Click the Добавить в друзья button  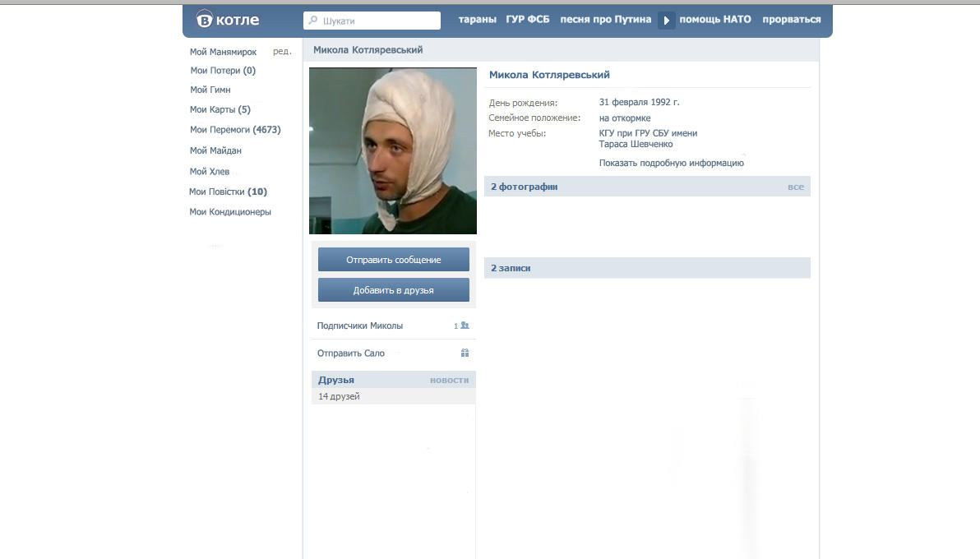click(x=394, y=290)
